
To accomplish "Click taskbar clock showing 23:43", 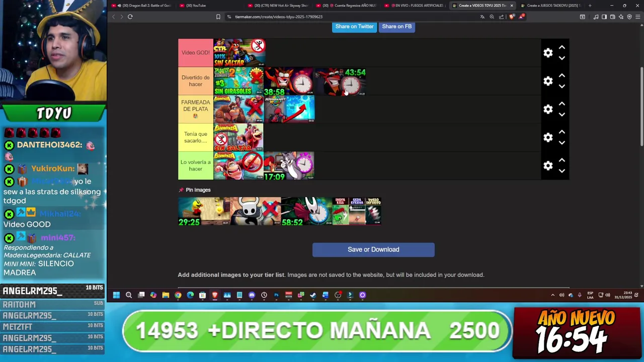I will coord(624,295).
